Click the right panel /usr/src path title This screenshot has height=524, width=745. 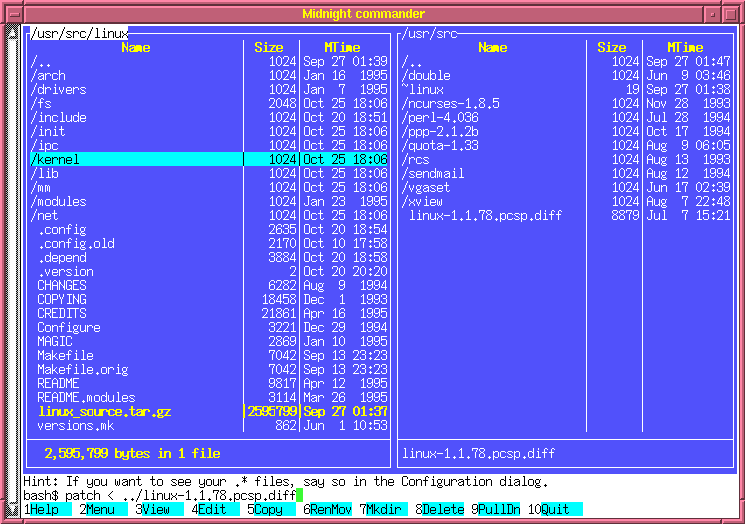430,33
